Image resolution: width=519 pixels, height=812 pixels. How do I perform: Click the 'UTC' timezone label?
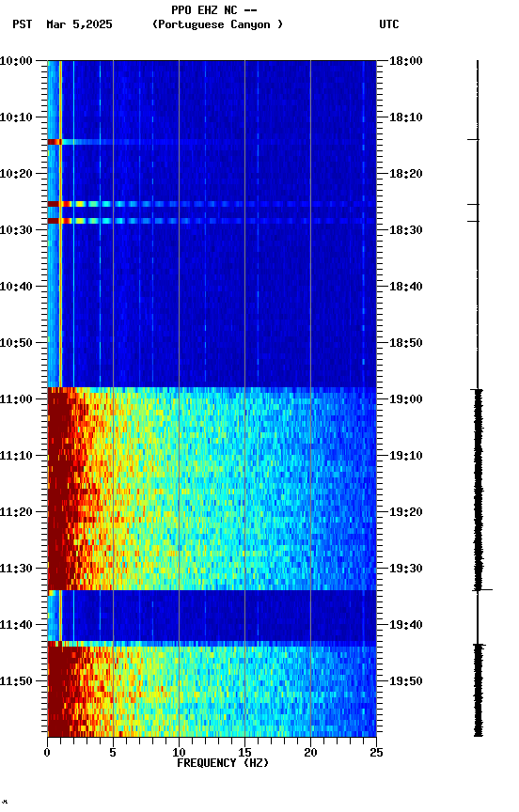[x=389, y=24]
